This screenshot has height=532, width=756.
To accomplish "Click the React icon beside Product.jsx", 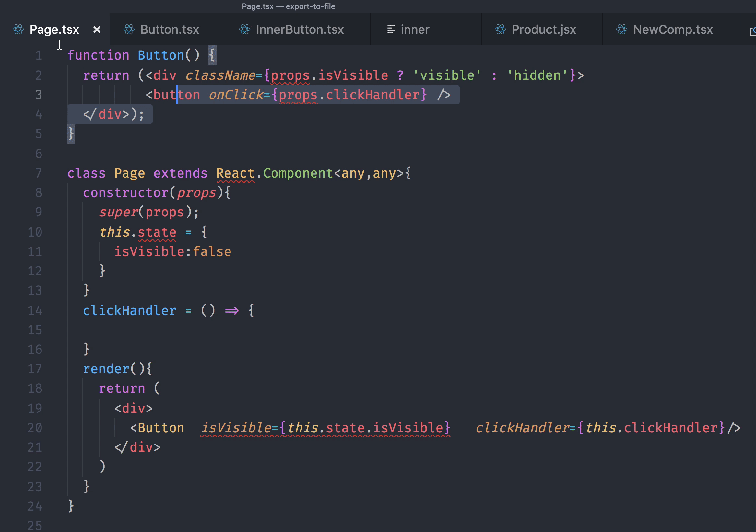I will coord(500,29).
